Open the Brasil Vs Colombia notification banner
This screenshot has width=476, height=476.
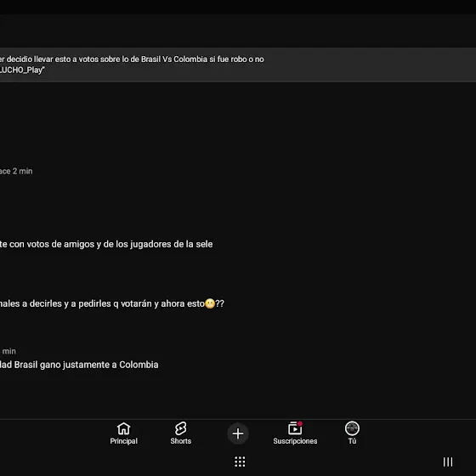[x=238, y=65]
